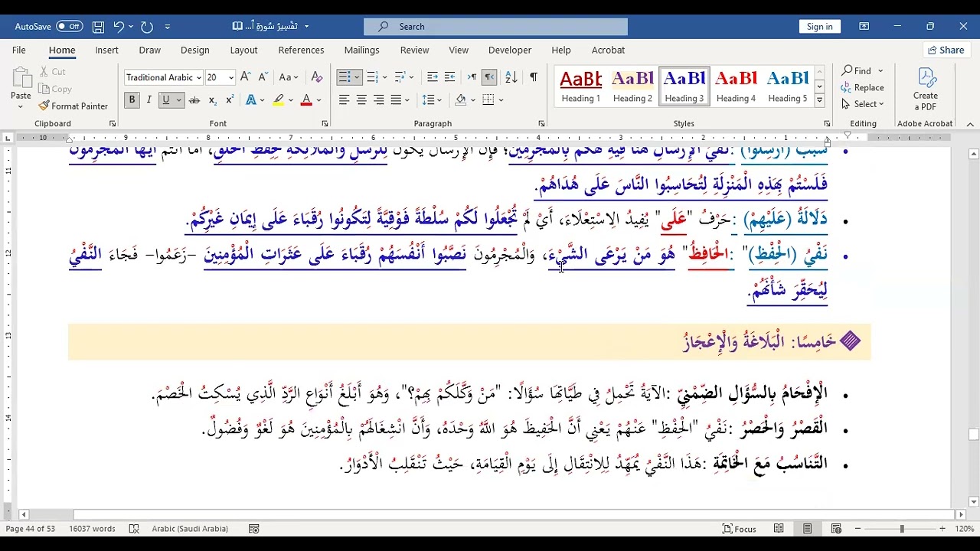This screenshot has width=980, height=551.
Task: Switch to the References tab
Action: click(301, 50)
